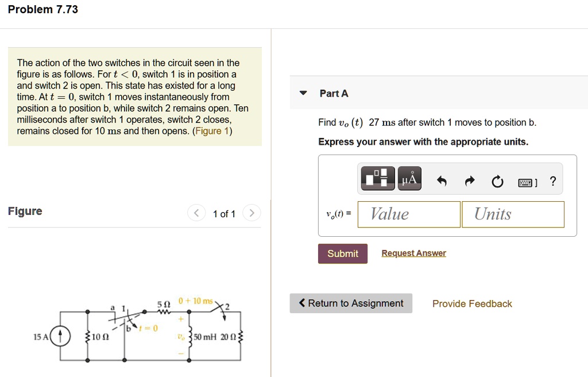Click the 1 of 1 figure counter
The image size is (588, 377).
tap(224, 214)
